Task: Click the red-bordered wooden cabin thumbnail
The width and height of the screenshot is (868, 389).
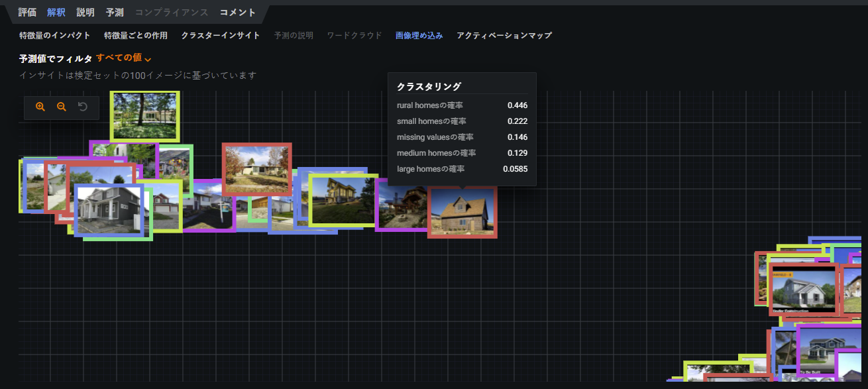Action: pos(462,212)
